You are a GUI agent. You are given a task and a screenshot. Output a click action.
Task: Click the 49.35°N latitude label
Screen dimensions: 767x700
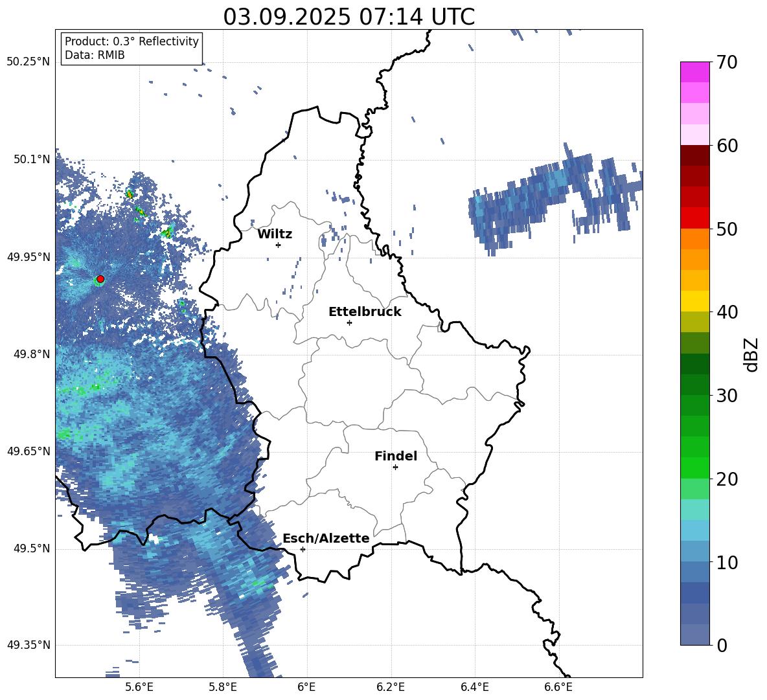click(x=29, y=645)
